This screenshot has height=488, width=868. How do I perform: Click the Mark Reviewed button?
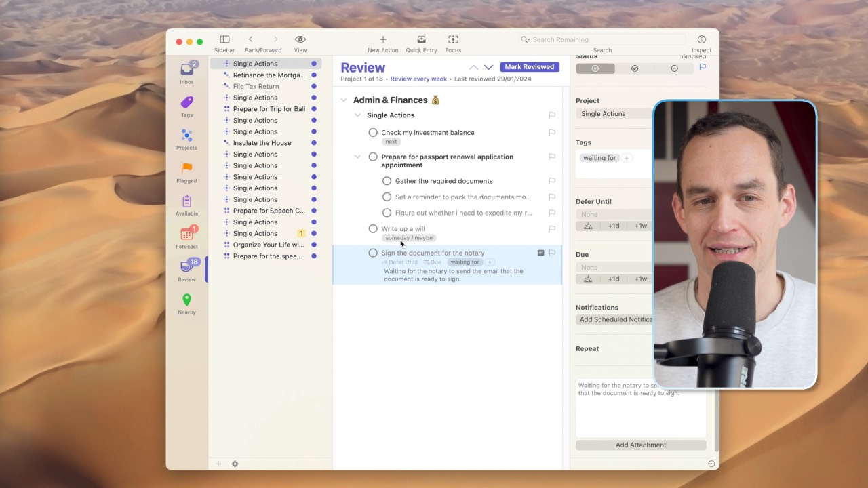click(530, 67)
